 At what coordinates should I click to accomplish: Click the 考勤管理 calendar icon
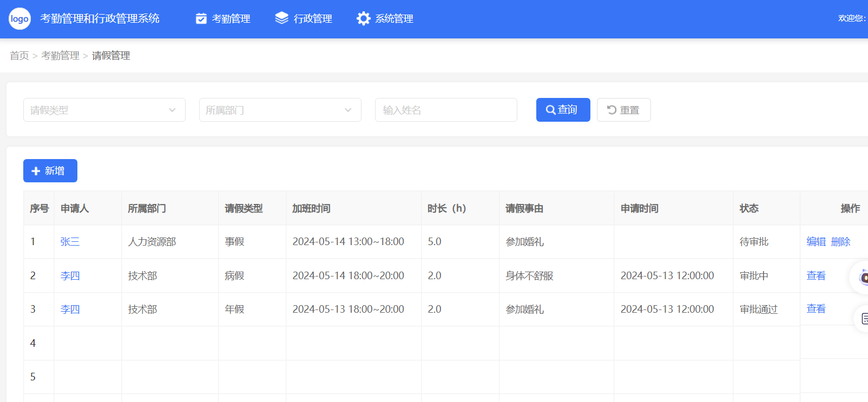(201, 18)
